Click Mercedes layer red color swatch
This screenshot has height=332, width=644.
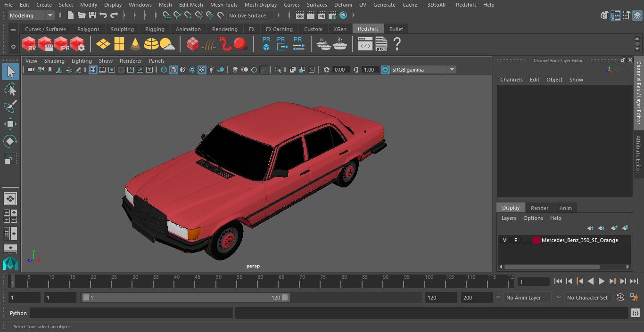(537, 240)
